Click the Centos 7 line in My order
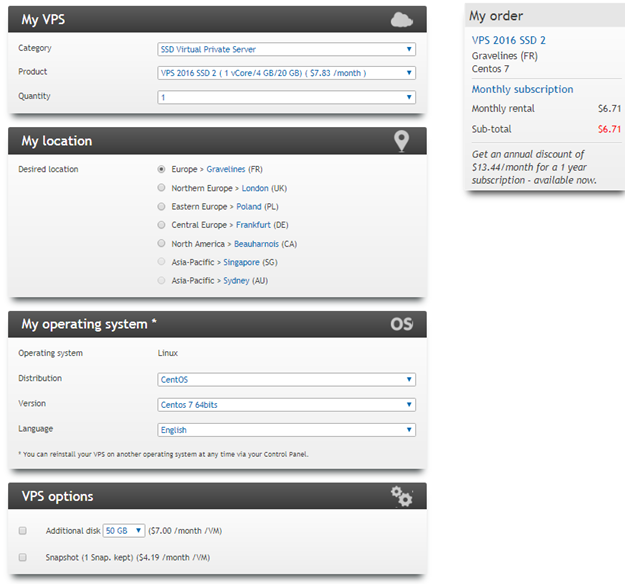 [x=490, y=69]
